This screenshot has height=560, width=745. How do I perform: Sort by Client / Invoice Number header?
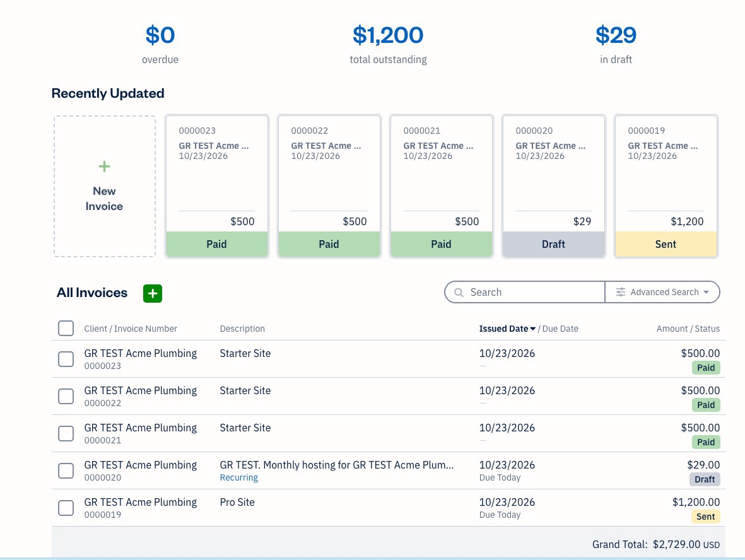tap(131, 329)
